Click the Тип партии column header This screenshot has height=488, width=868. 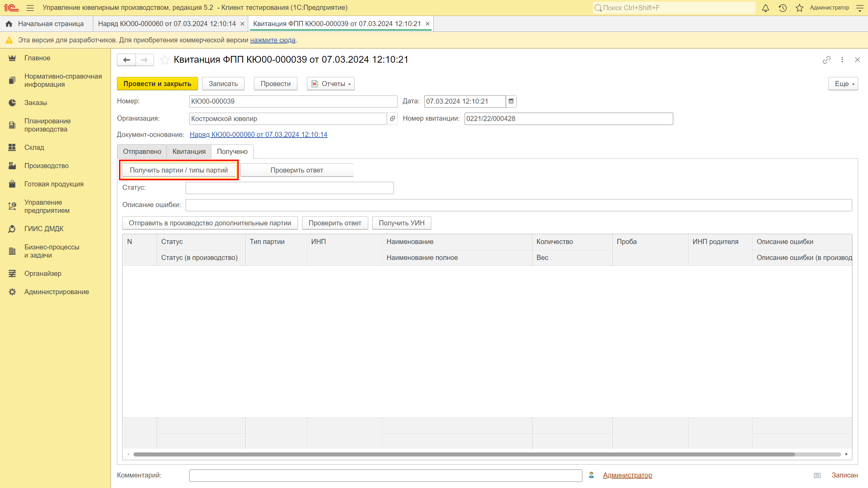(x=276, y=249)
